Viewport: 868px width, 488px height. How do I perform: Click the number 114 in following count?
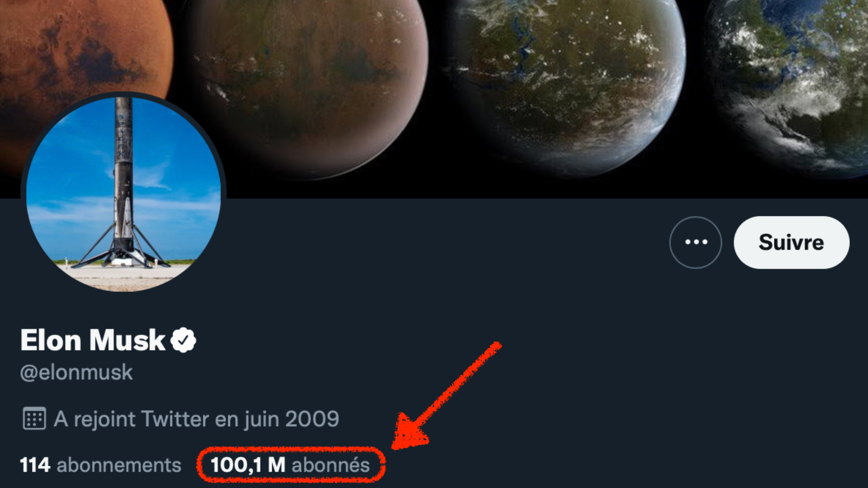point(35,465)
